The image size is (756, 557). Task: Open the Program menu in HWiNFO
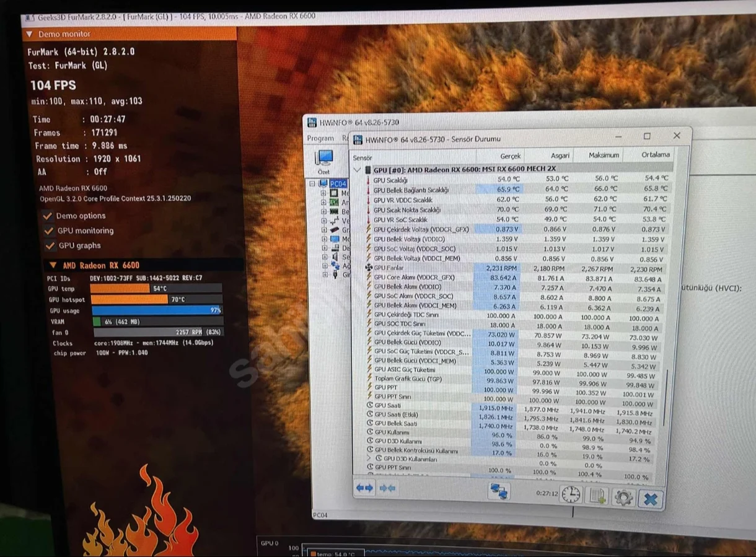click(320, 138)
